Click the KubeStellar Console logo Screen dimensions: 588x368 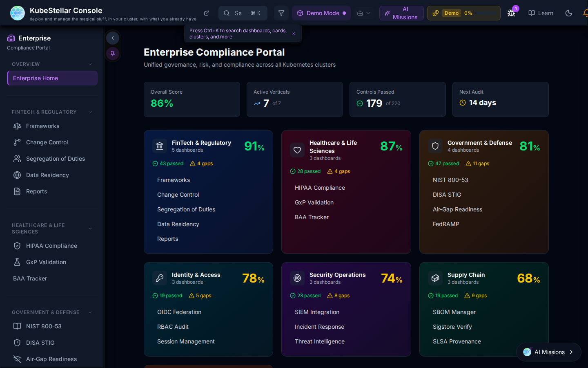click(17, 13)
